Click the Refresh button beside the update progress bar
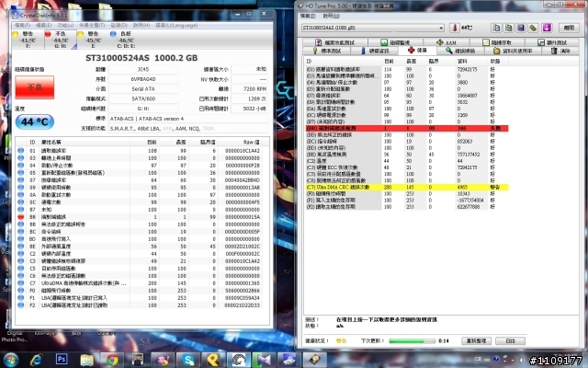The image size is (588, 368). (x=476, y=340)
